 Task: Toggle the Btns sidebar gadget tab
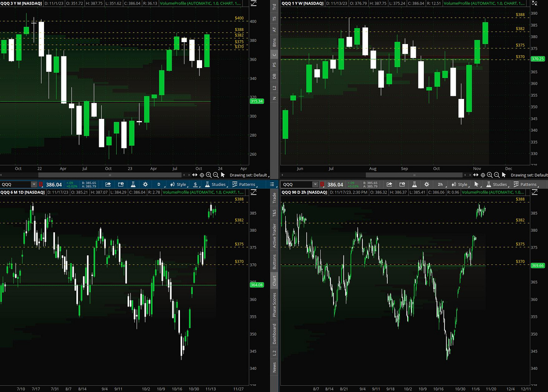click(274, 42)
